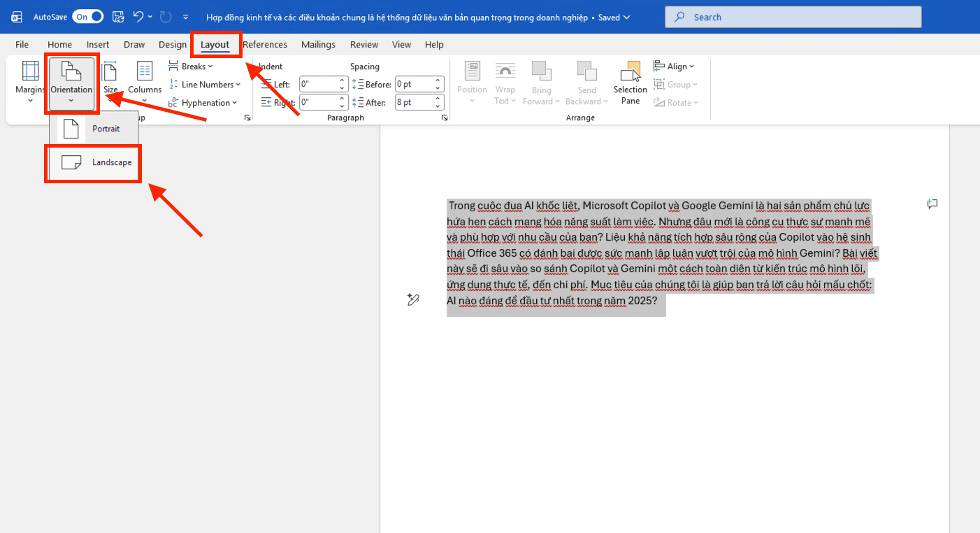Switch to the Home tab
This screenshot has width=980, height=533.
tap(60, 44)
